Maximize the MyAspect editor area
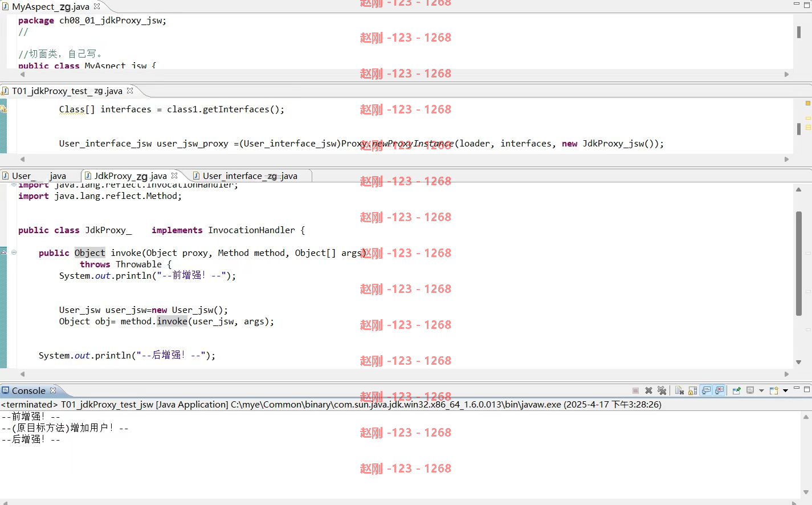This screenshot has width=812, height=505. tap(806, 4)
